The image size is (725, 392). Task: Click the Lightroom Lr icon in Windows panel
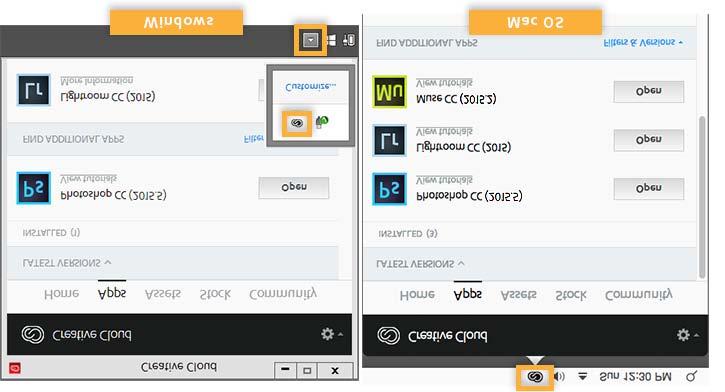(x=34, y=90)
